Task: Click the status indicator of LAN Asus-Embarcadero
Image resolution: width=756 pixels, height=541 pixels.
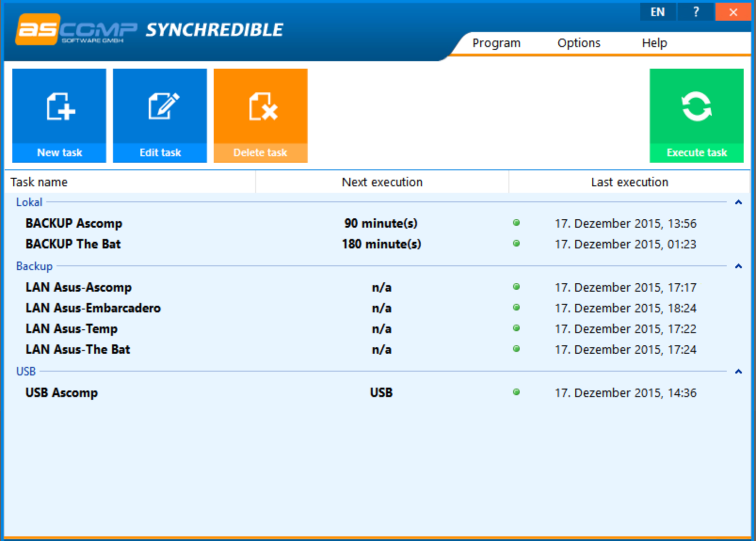Action: tap(516, 308)
